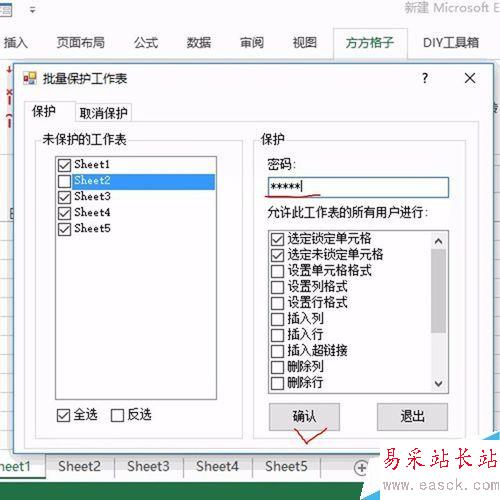500x500 pixels.
Task: Open the 数据 ribbon tab
Action: pyautogui.click(x=199, y=43)
